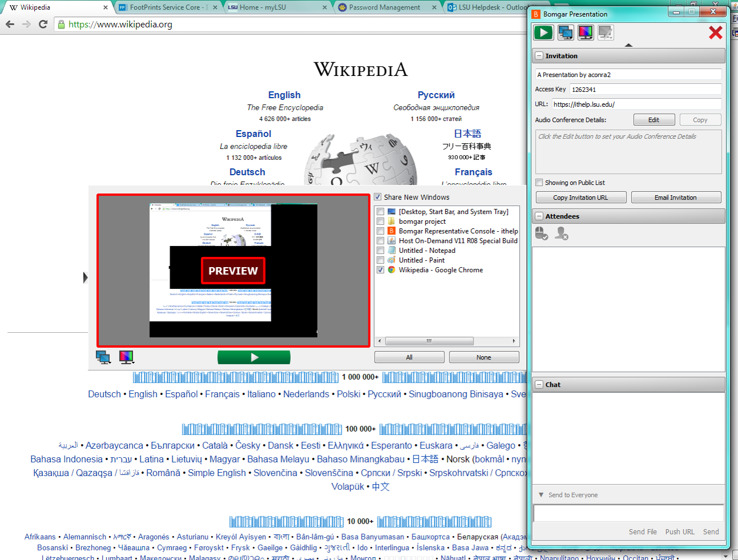The width and height of the screenshot is (738, 560).
Task: Switch to the LSU Helpdesk - Outlook tab
Action: pyautogui.click(x=488, y=7)
